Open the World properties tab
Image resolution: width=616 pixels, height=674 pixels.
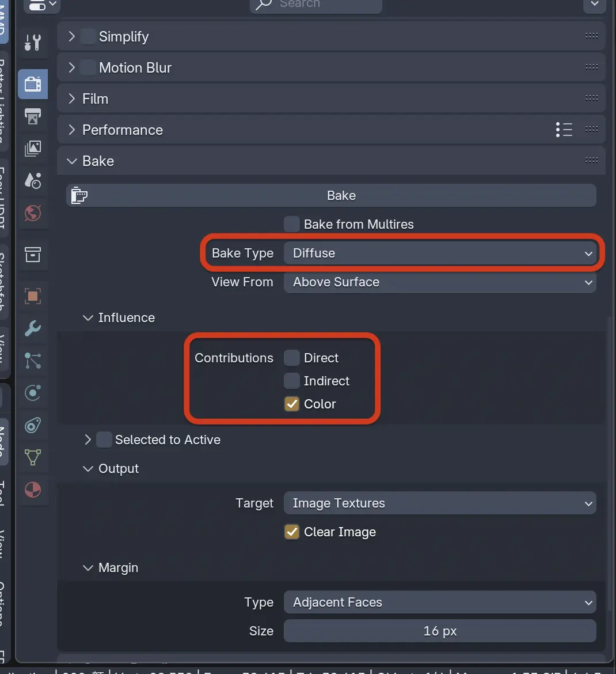click(x=33, y=213)
